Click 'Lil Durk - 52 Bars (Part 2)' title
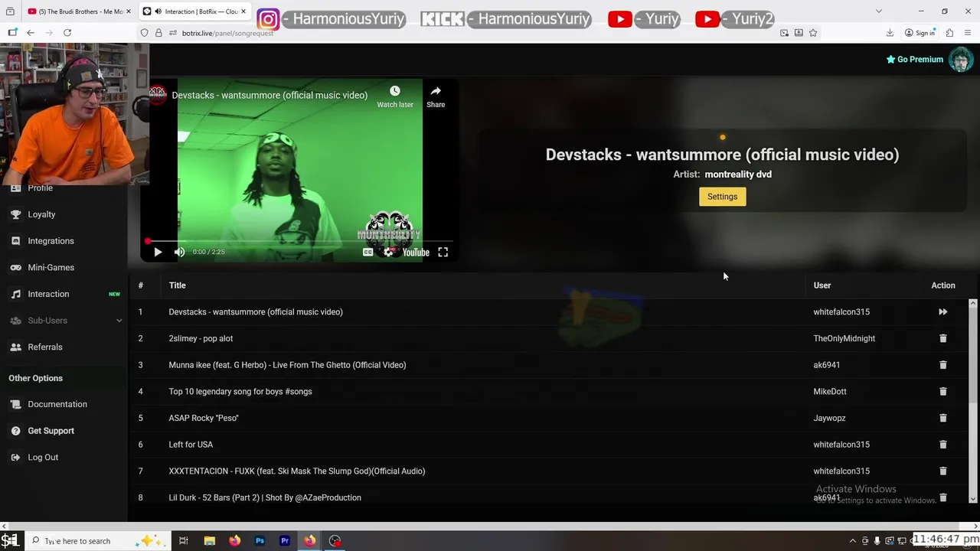This screenshot has width=980, height=551. tap(265, 497)
